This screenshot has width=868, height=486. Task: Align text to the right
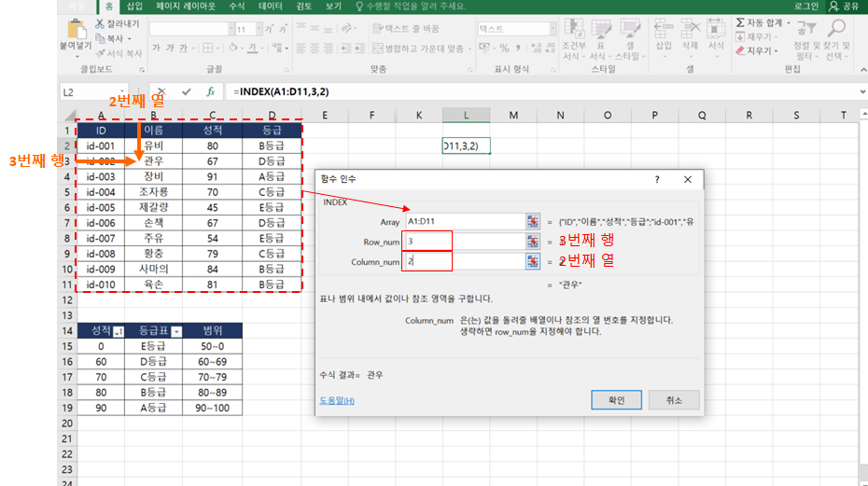329,49
